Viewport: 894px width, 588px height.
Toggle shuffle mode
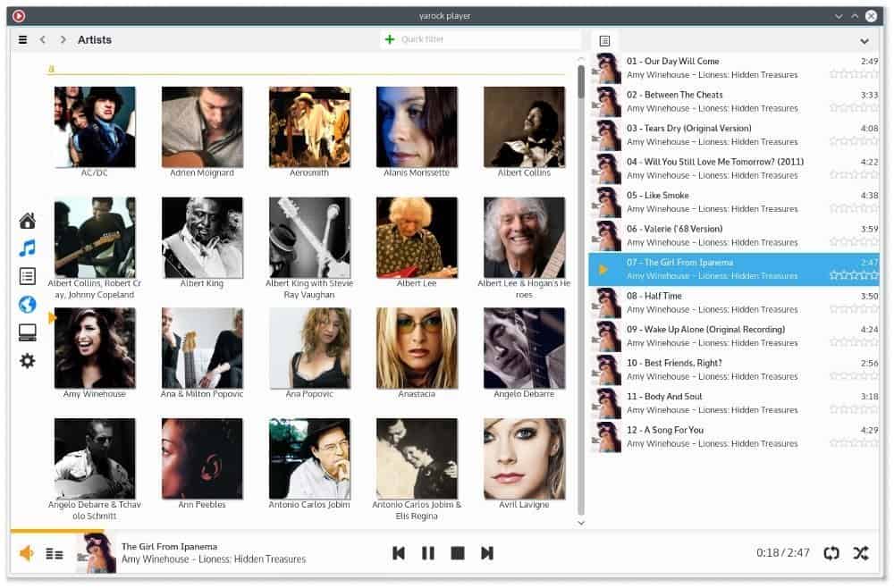[861, 552]
